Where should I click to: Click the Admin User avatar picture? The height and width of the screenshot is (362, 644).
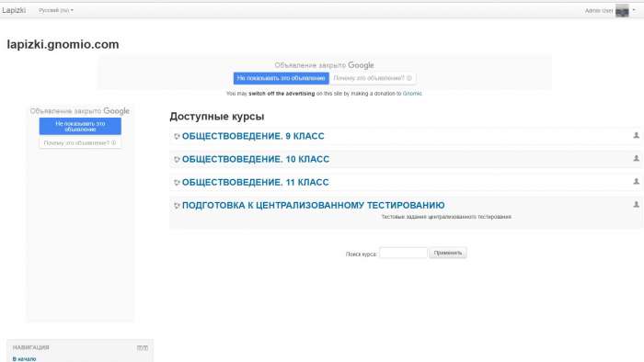coord(622,11)
